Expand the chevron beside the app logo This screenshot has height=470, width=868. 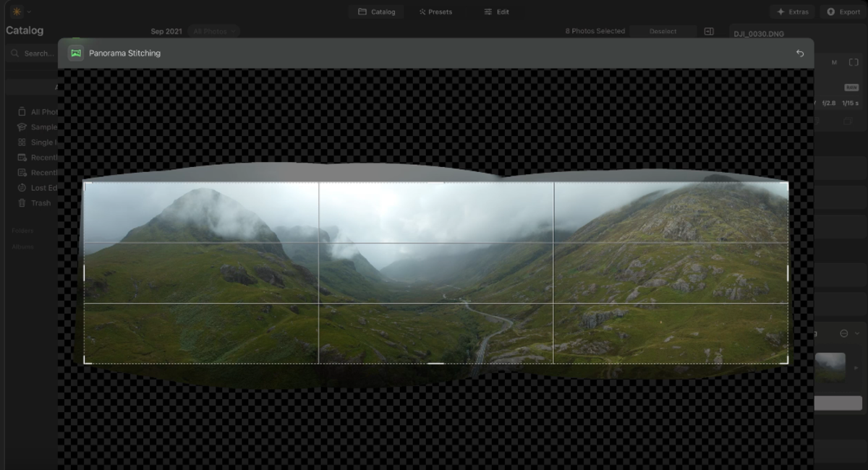click(29, 12)
